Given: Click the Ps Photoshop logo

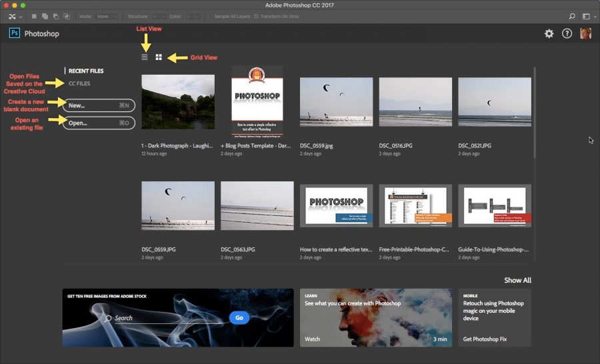Looking at the screenshot, I should tap(15, 33).
